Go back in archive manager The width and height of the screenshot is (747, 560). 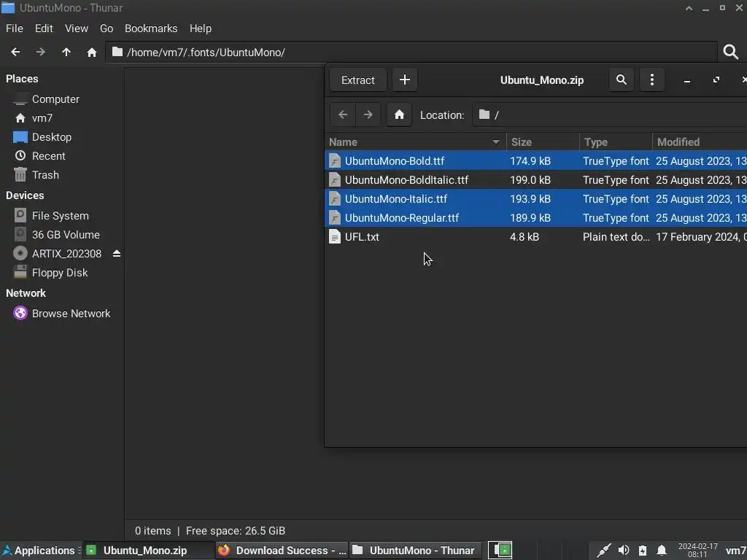pyautogui.click(x=343, y=114)
